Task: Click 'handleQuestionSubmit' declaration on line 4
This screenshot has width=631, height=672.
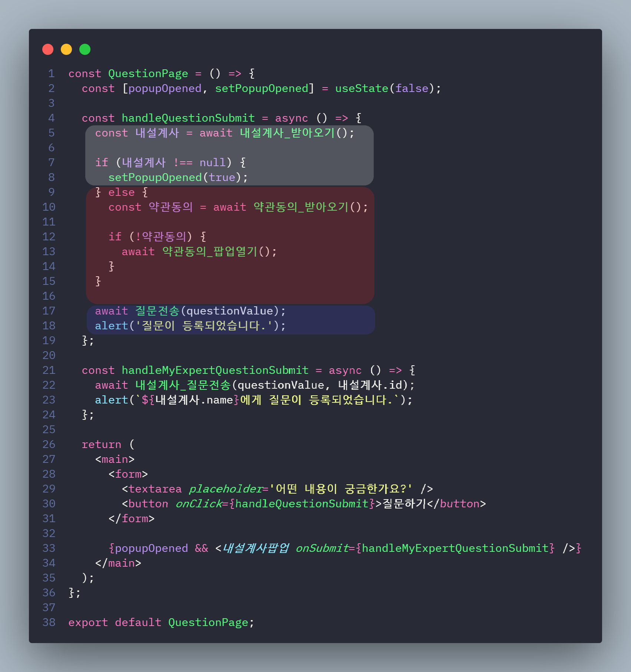Action: click(188, 118)
